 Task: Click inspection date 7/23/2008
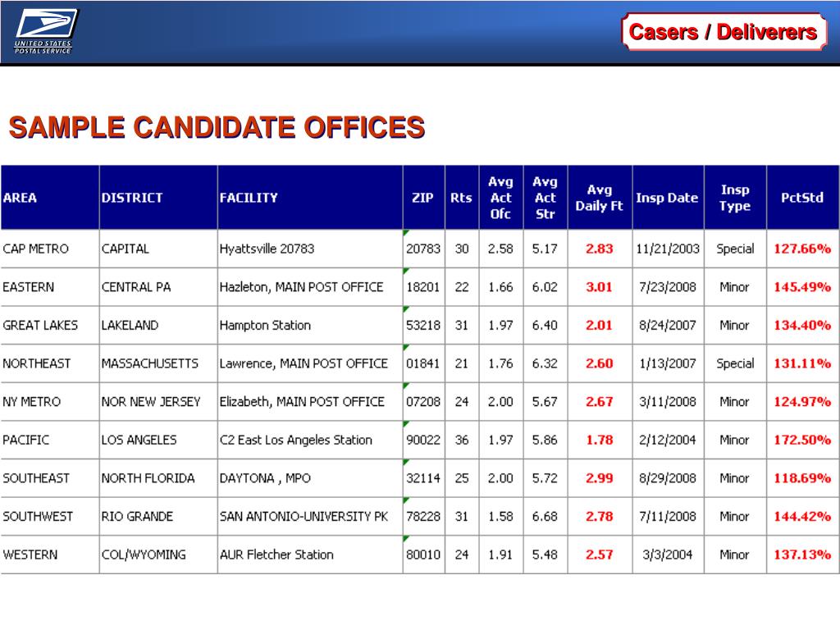(x=668, y=287)
